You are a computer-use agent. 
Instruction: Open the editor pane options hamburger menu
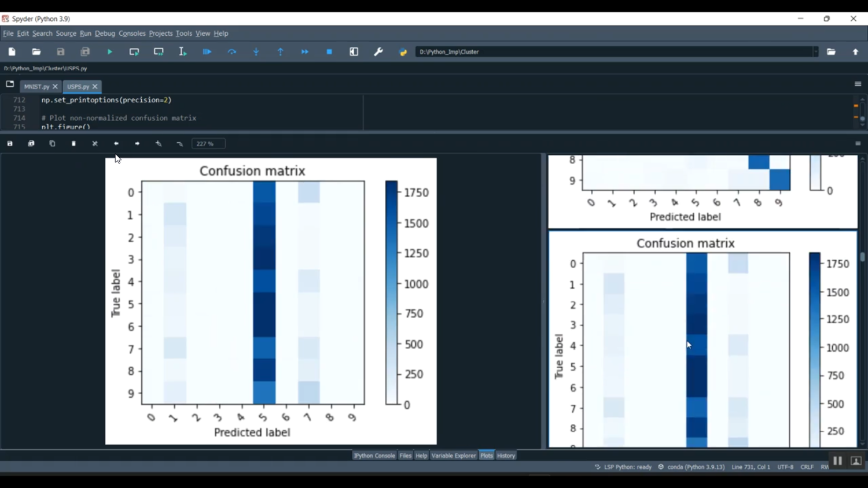tap(858, 84)
